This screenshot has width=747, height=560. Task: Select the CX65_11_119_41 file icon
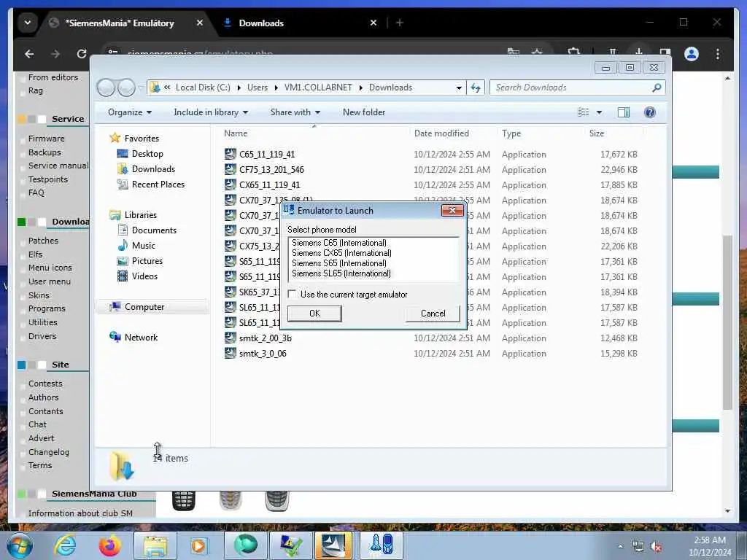[x=230, y=184]
